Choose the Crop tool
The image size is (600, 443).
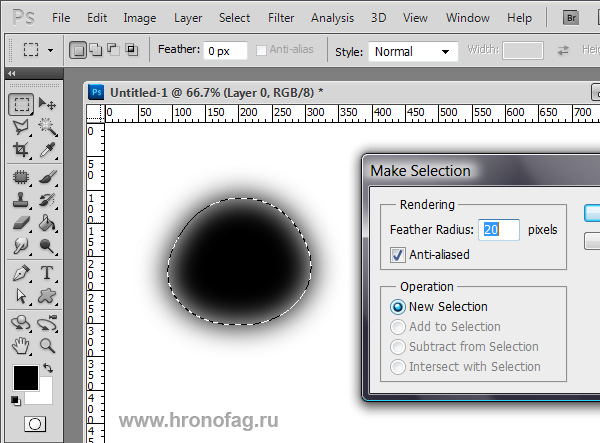click(21, 151)
